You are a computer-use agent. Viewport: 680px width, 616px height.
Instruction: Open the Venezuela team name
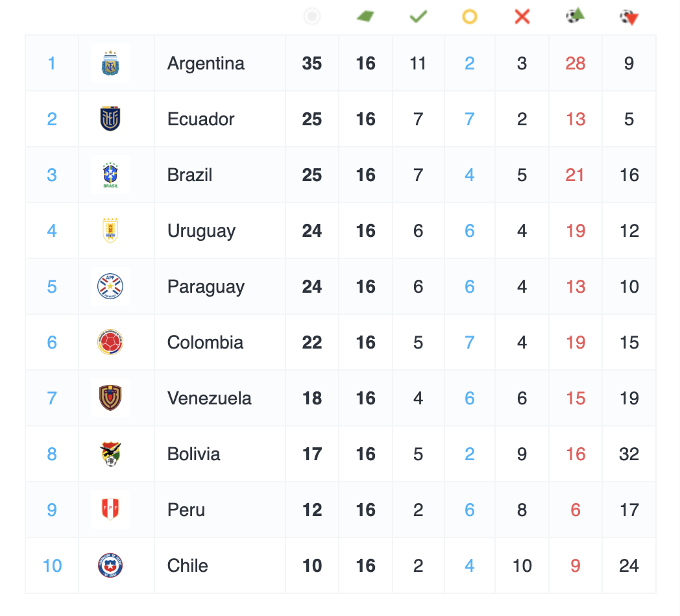(209, 399)
